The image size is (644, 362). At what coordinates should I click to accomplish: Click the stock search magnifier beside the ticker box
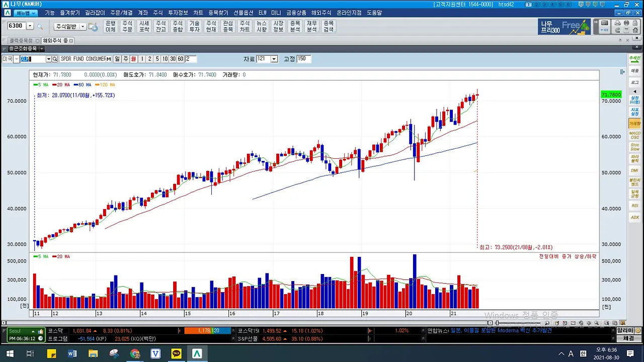point(55,59)
